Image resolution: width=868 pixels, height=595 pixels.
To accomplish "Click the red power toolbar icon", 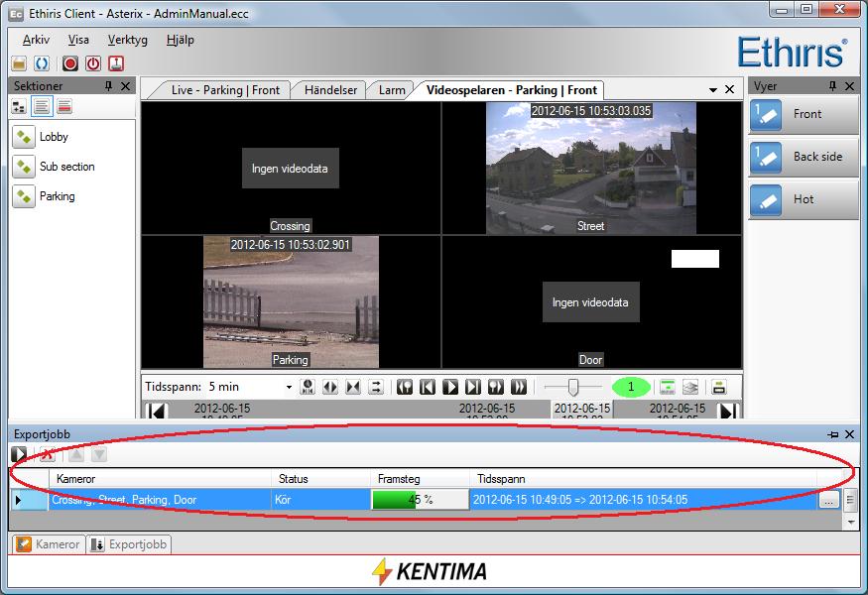I will click(93, 63).
